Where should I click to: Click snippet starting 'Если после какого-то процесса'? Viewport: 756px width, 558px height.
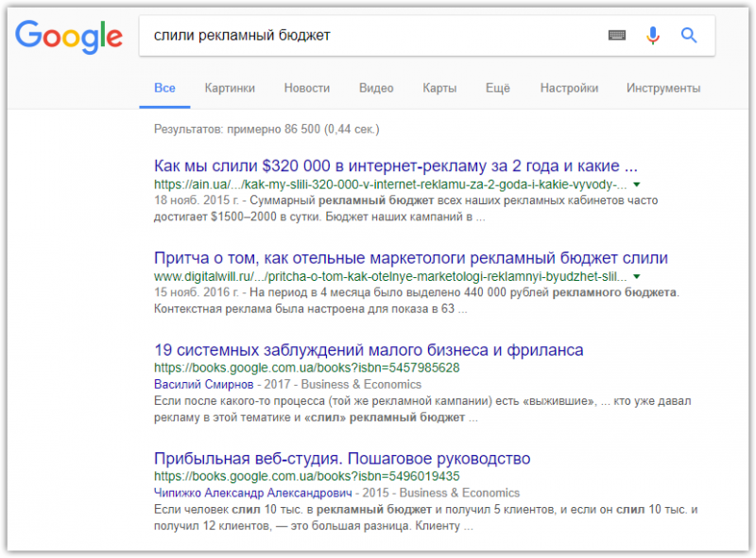tap(422, 409)
